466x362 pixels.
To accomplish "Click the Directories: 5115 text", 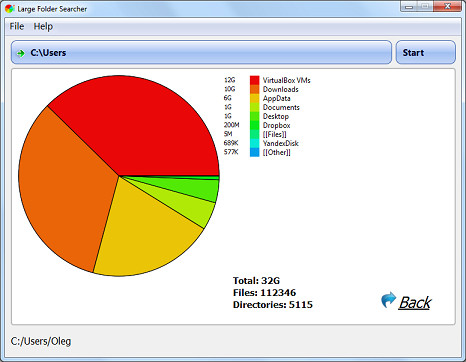I will pyautogui.click(x=273, y=304).
